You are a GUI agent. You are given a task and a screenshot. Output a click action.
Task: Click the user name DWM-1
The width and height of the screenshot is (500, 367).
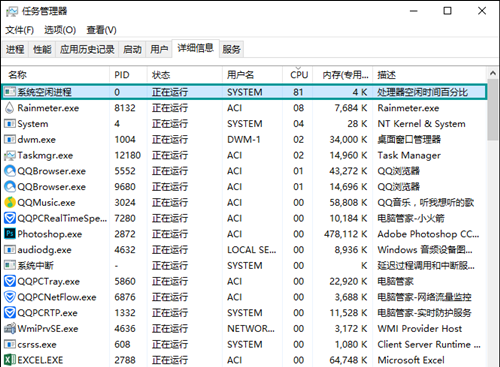pos(244,139)
